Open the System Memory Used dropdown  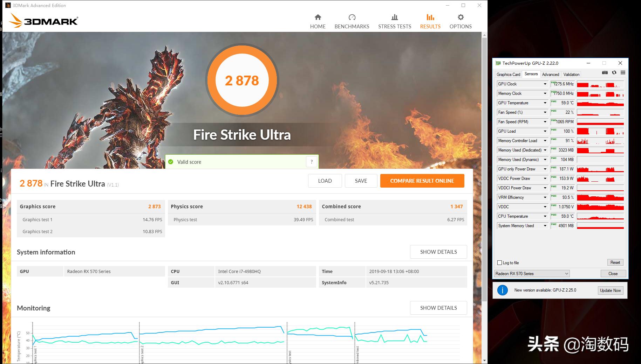tap(545, 226)
